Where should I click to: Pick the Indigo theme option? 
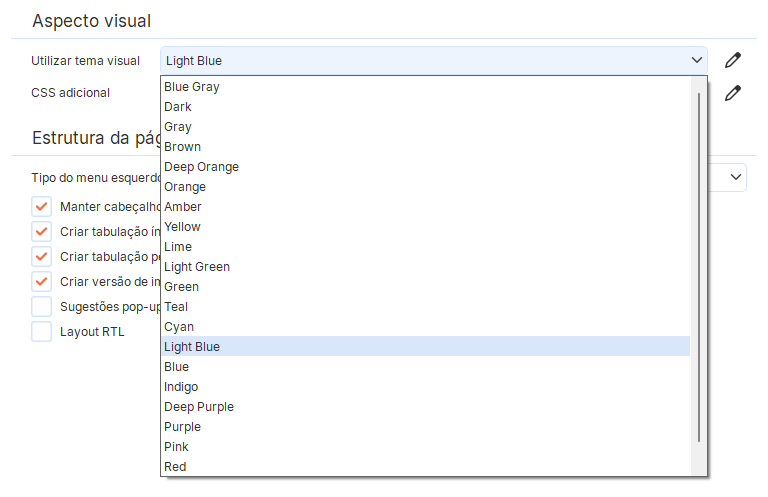[181, 387]
